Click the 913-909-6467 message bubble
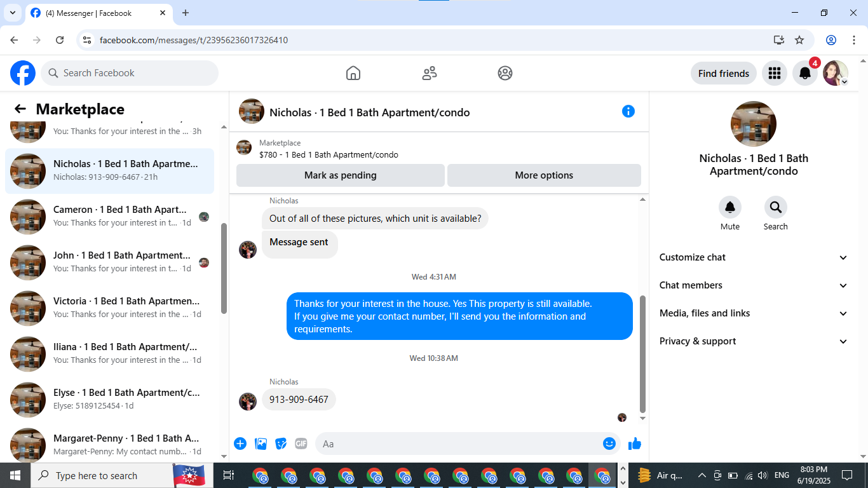This screenshot has height=488, width=868. pyautogui.click(x=299, y=400)
